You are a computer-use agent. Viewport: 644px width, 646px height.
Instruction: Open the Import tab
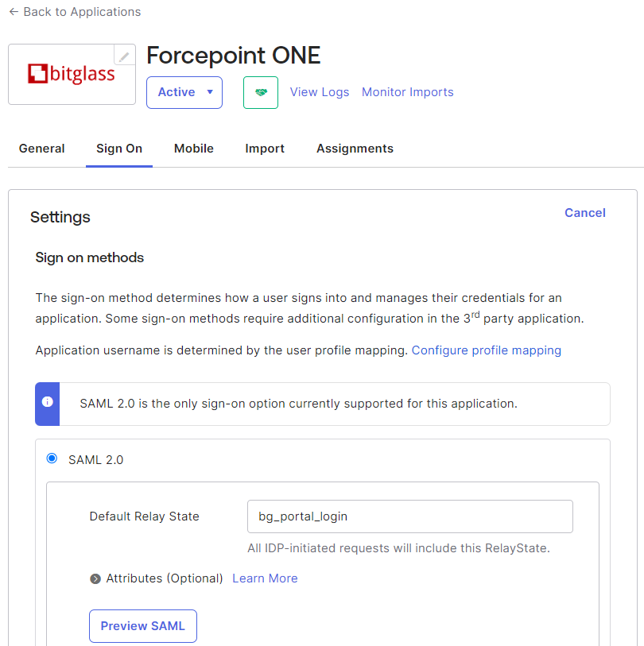(265, 149)
